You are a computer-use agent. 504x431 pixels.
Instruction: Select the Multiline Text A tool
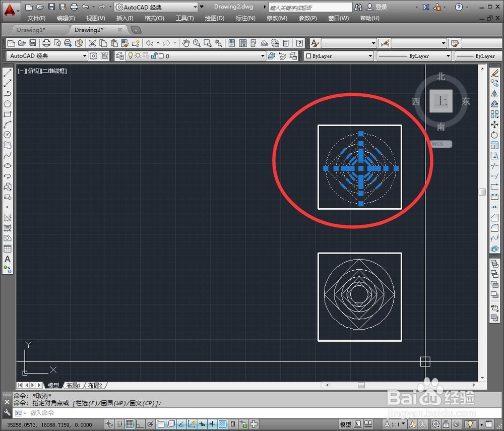(8, 259)
